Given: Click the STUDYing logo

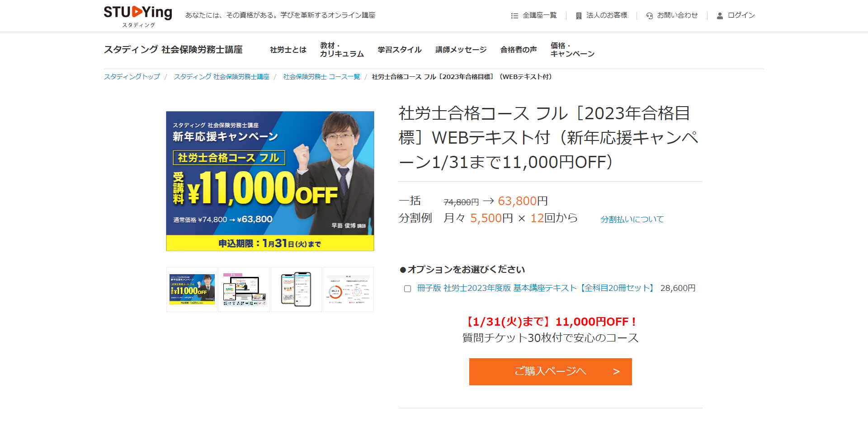Looking at the screenshot, I should (x=138, y=16).
